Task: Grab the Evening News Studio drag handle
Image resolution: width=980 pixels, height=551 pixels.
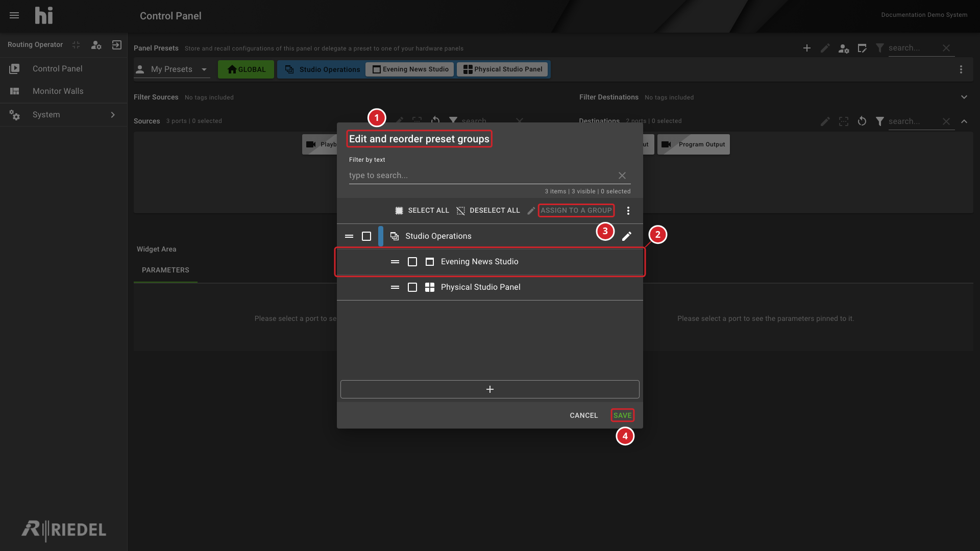Action: coord(395,262)
